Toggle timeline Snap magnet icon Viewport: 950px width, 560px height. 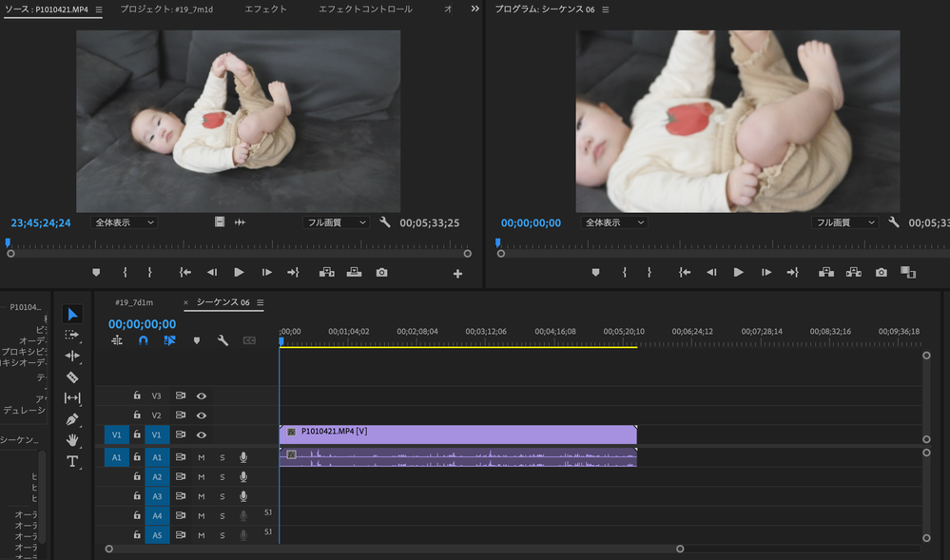[x=143, y=340]
